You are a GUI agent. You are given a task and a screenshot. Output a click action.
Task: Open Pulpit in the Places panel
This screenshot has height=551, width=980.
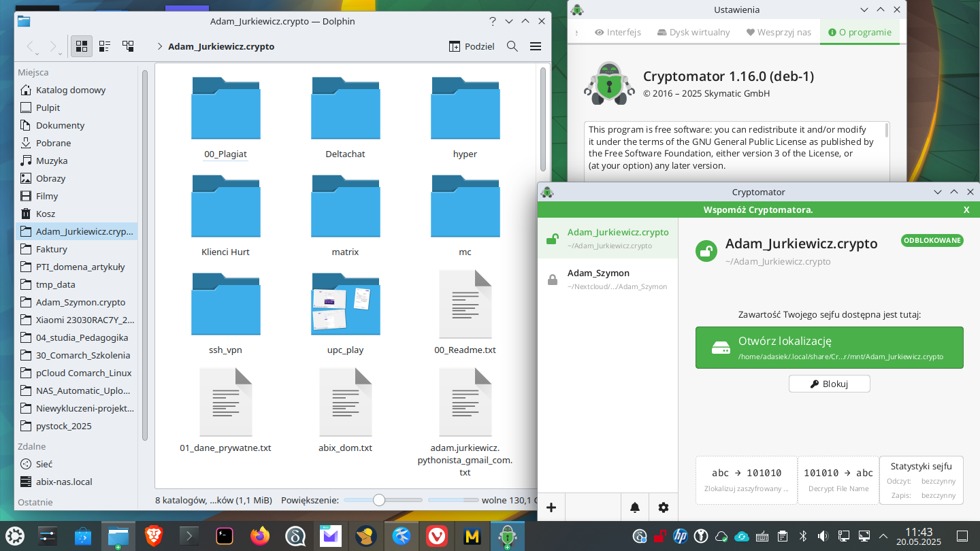(x=48, y=107)
